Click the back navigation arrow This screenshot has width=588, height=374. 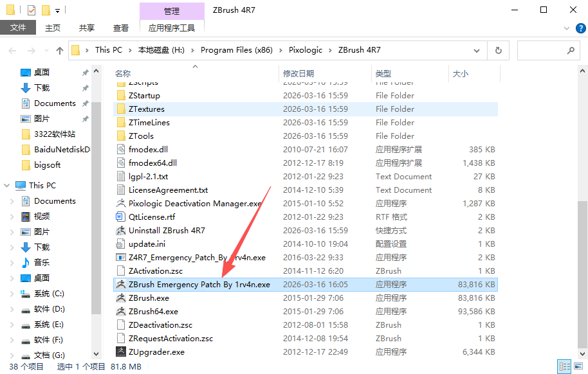[x=12, y=50]
